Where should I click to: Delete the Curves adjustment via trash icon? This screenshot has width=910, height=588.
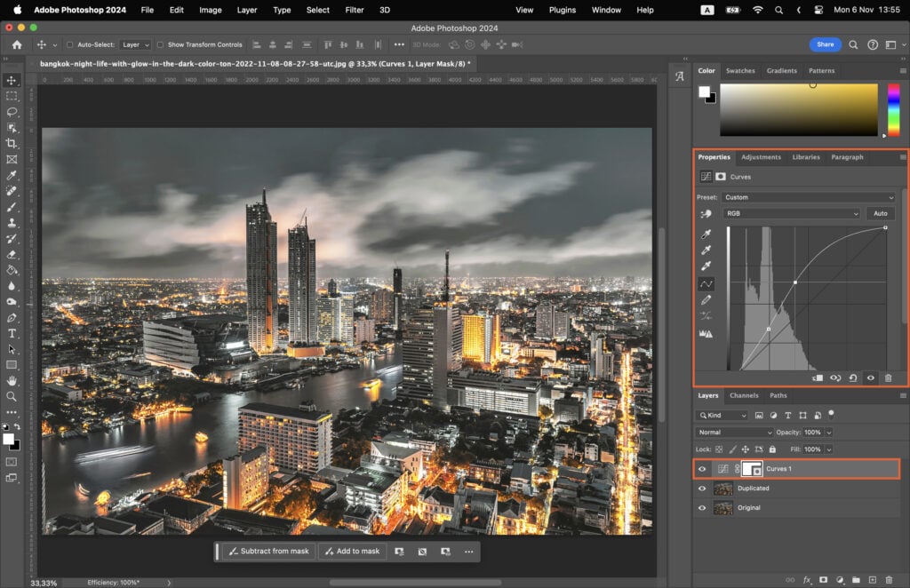(888, 378)
